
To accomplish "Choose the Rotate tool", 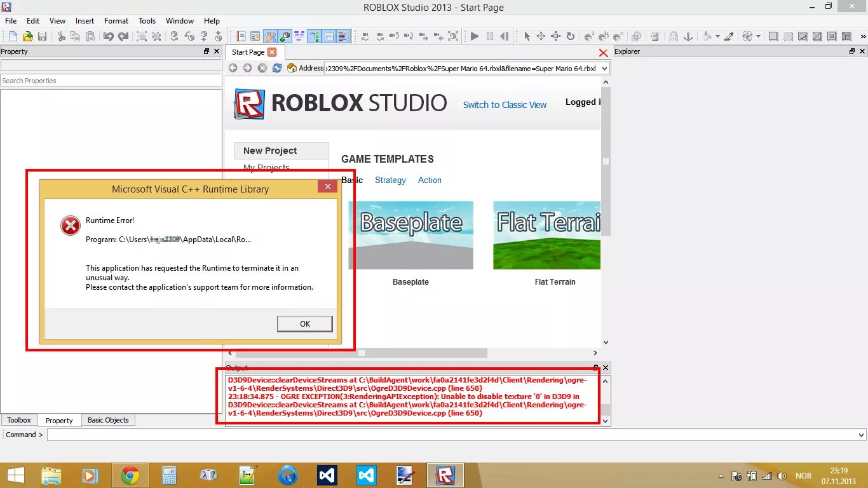I will coord(571,37).
